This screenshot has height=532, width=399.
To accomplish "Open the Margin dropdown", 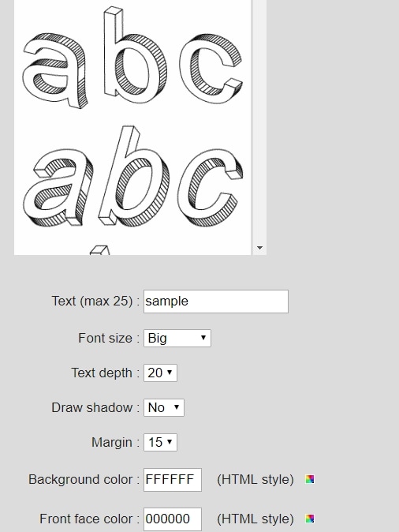I will pyautogui.click(x=160, y=442).
